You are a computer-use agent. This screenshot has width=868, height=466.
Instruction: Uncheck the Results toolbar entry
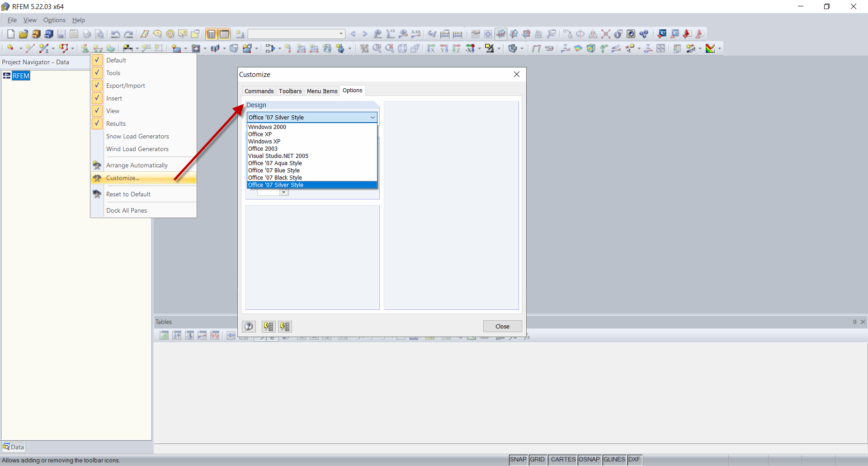tap(97, 123)
